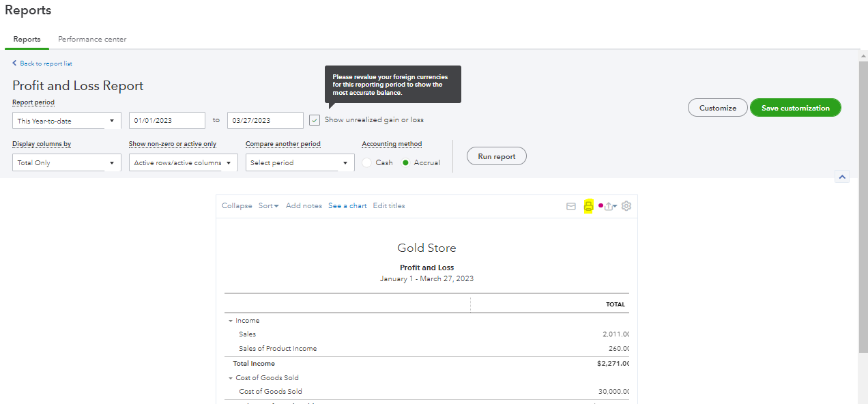
Task: Click end date field 03/27/2023
Action: pos(265,121)
